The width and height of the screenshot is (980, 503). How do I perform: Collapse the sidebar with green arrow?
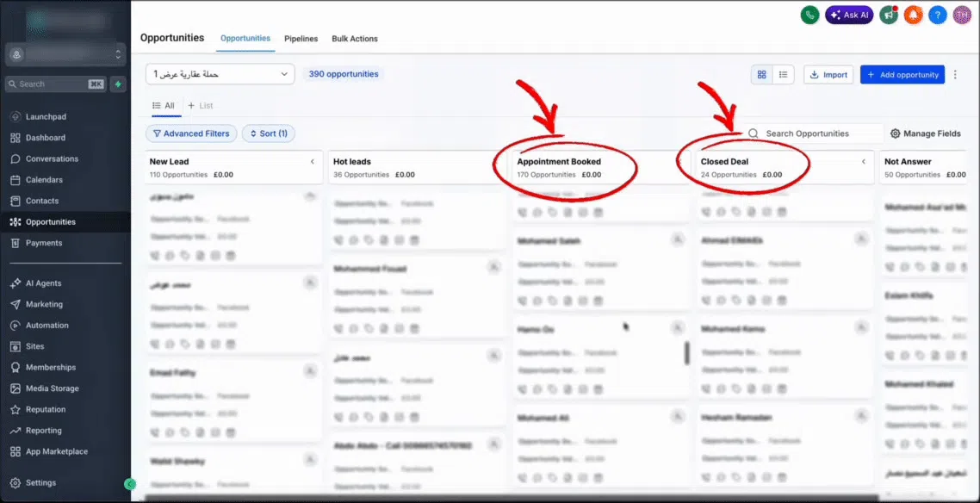[x=129, y=484]
